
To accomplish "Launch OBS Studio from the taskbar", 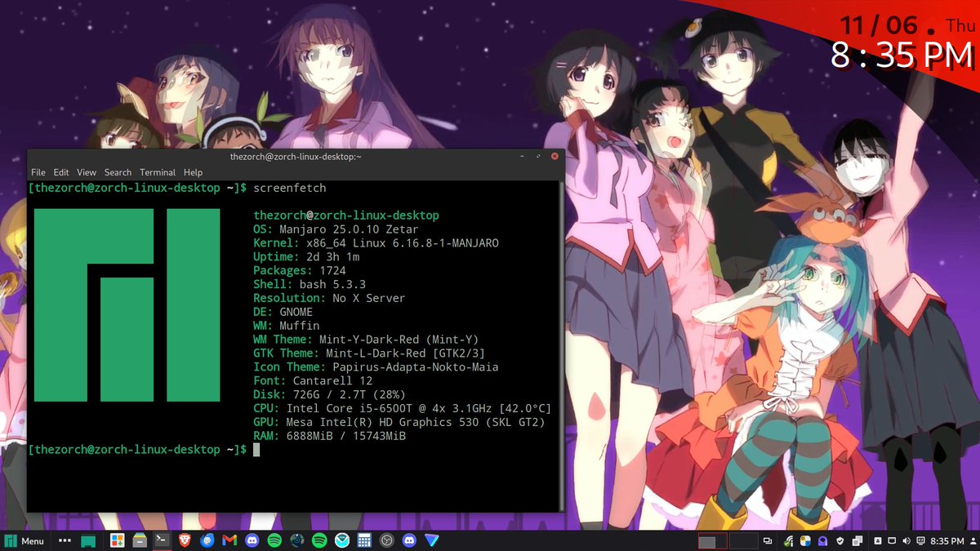I will tap(386, 540).
